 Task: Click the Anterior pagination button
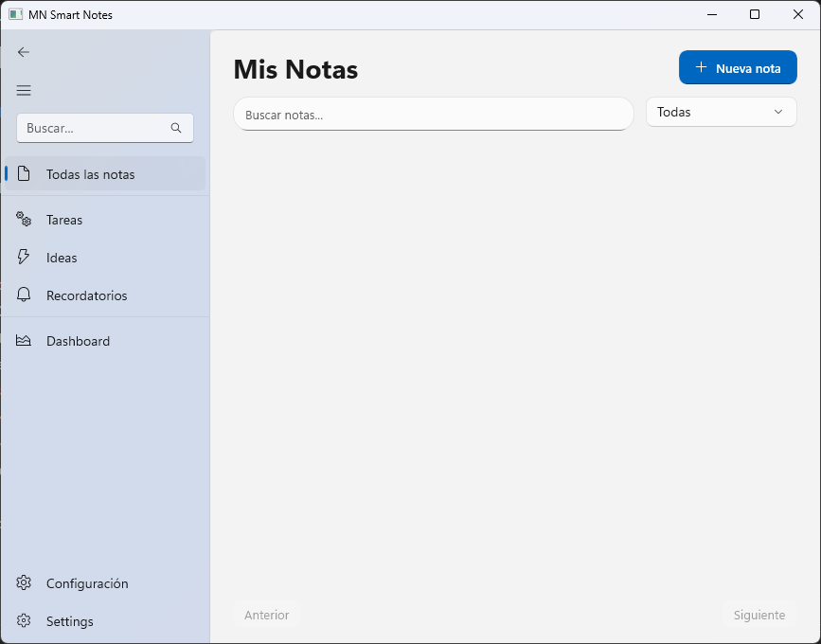click(266, 615)
